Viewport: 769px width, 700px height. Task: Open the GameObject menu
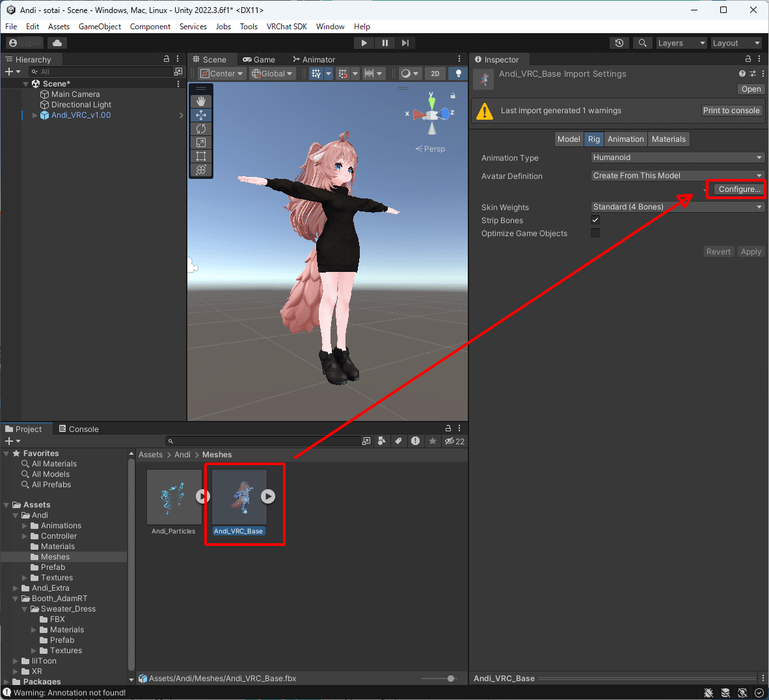point(100,27)
